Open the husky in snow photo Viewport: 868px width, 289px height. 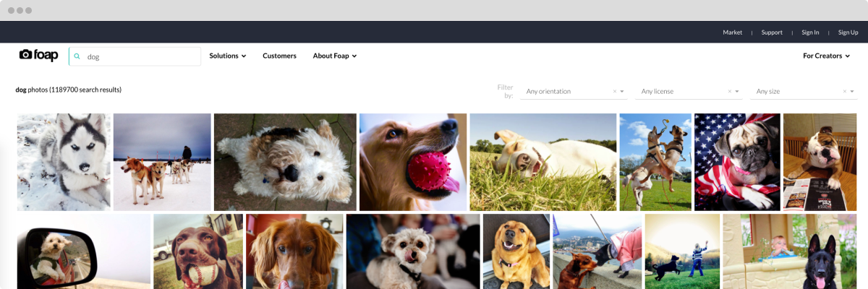click(64, 162)
